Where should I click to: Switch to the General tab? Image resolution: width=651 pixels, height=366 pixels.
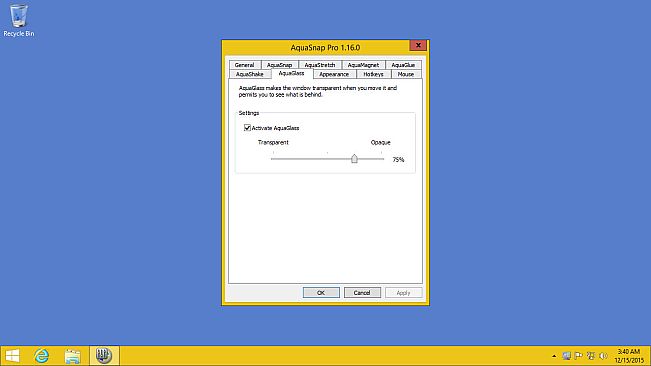coord(244,65)
